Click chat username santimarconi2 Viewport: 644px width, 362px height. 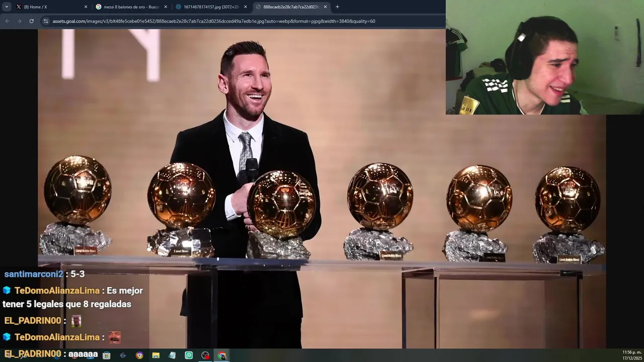coord(34,274)
